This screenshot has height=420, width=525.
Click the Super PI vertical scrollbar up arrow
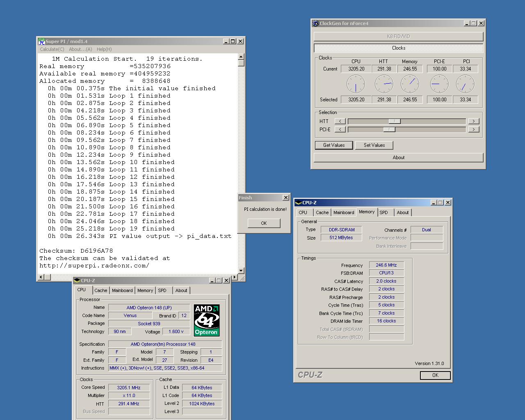tap(241, 57)
